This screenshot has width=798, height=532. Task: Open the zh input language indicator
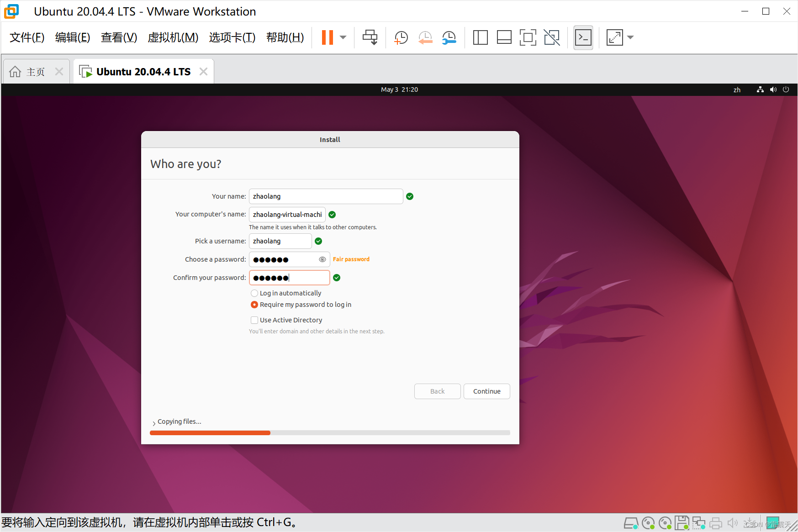click(737, 90)
